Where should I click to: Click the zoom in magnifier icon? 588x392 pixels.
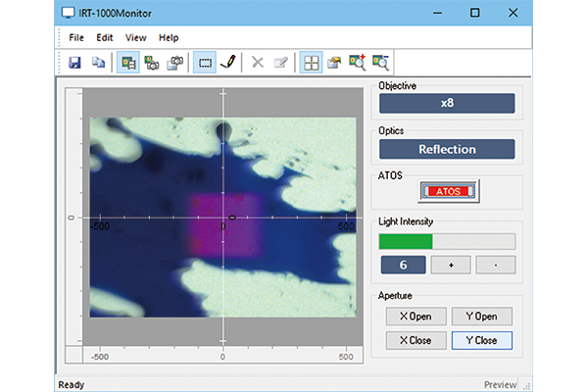click(358, 62)
